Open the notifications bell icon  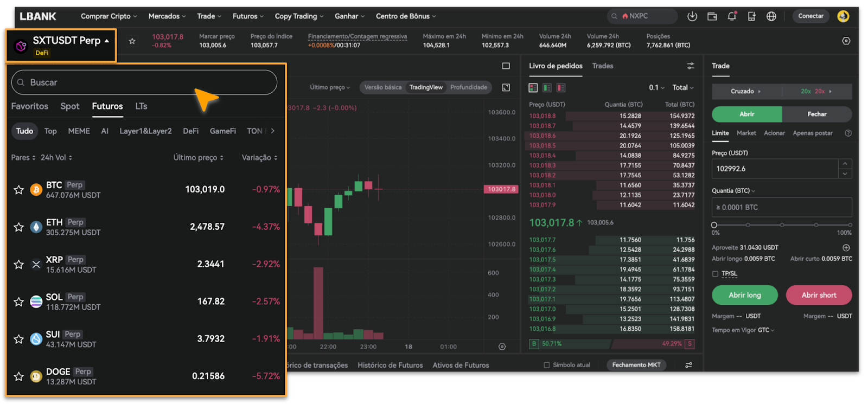pos(732,16)
